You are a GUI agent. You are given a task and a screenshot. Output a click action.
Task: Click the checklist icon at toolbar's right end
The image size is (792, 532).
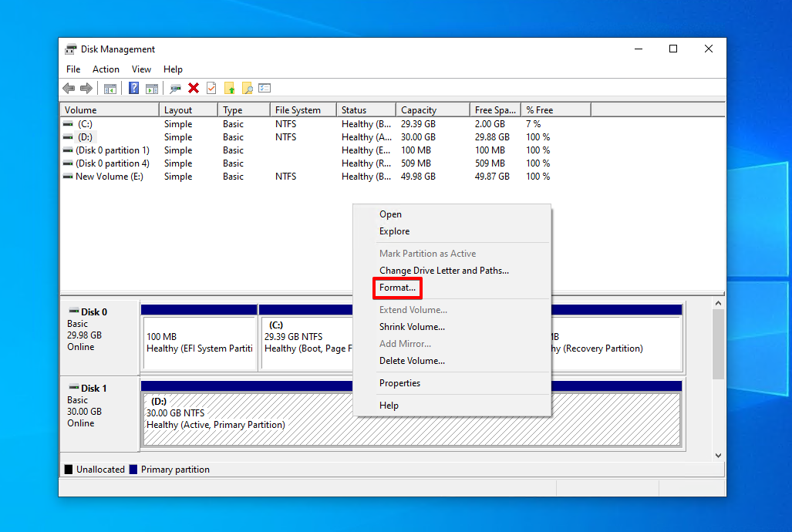265,88
